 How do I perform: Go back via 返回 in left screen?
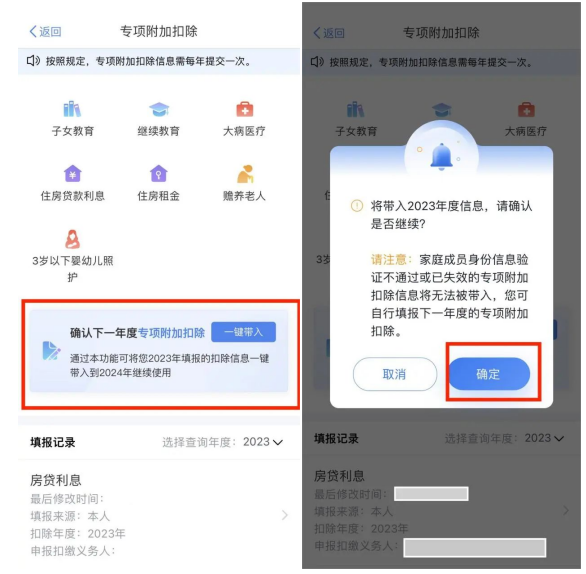pyautogui.click(x=46, y=31)
